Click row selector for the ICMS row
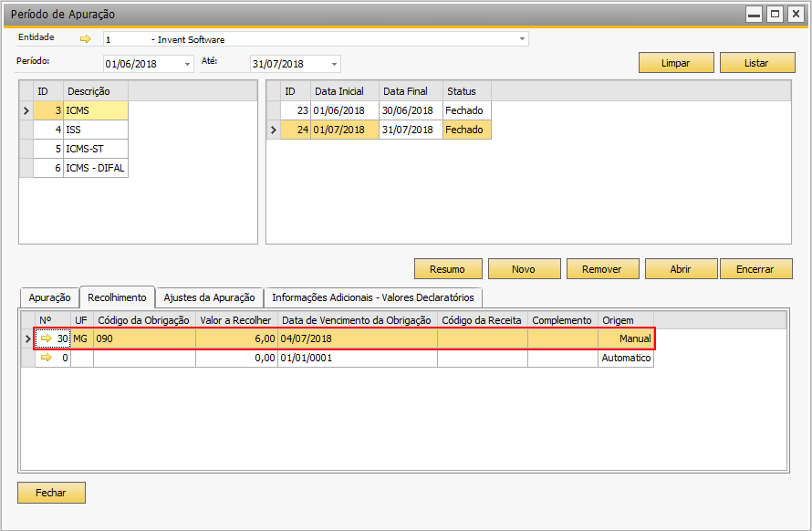The width and height of the screenshot is (812, 531). 26,110
